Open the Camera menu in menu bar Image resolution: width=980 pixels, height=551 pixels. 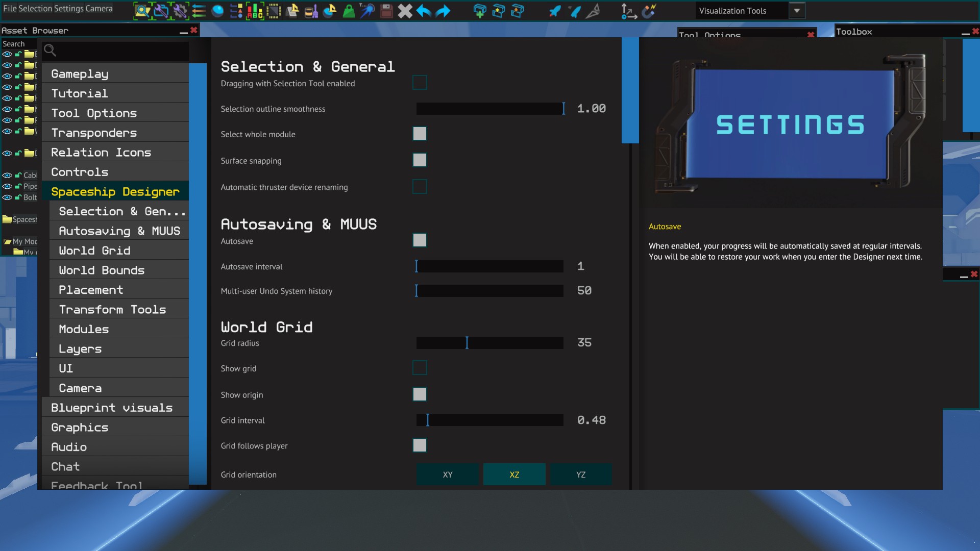pyautogui.click(x=99, y=9)
